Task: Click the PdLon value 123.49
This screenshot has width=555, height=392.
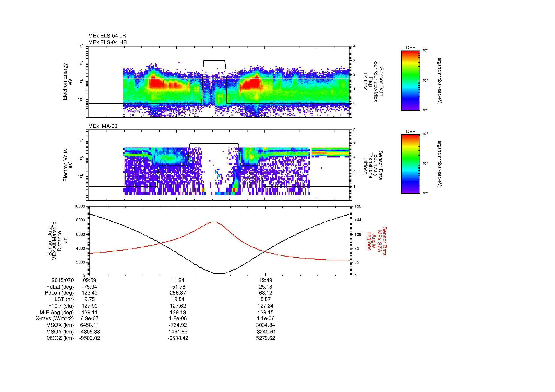Action: click(x=90, y=293)
